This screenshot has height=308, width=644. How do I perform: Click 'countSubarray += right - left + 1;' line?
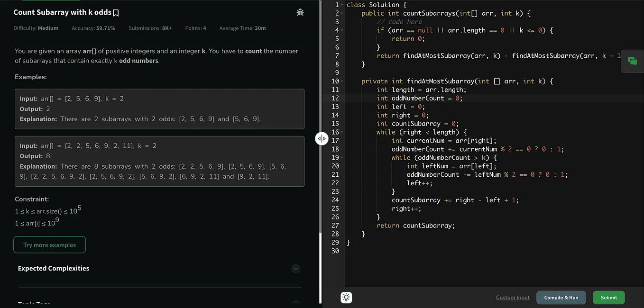tap(455, 200)
